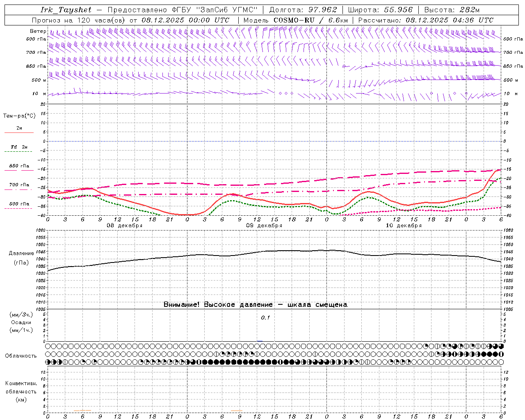Click "700 гПа" in the temperature legend

(19, 185)
